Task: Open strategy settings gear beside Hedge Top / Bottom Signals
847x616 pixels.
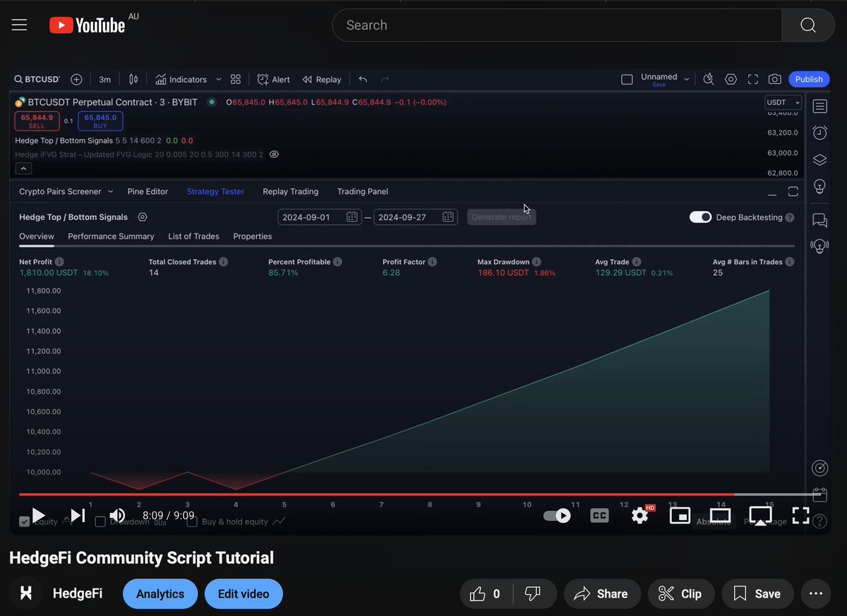Action: pos(143,217)
